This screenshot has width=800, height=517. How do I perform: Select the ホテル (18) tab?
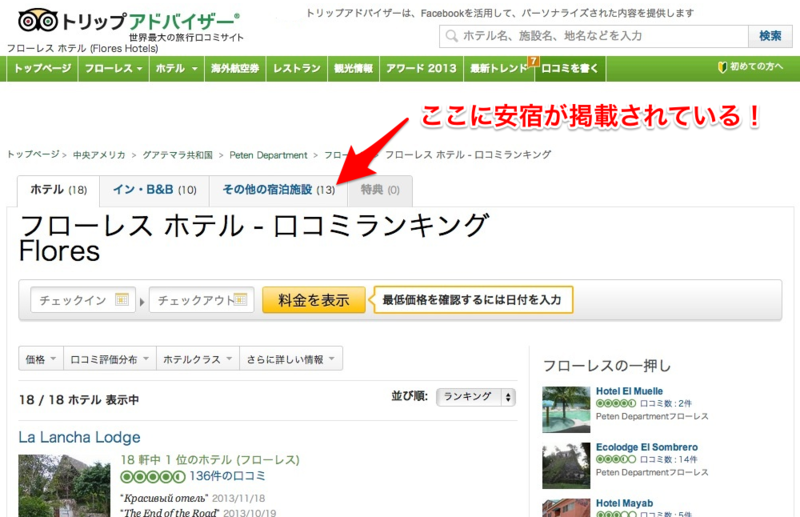pos(59,190)
